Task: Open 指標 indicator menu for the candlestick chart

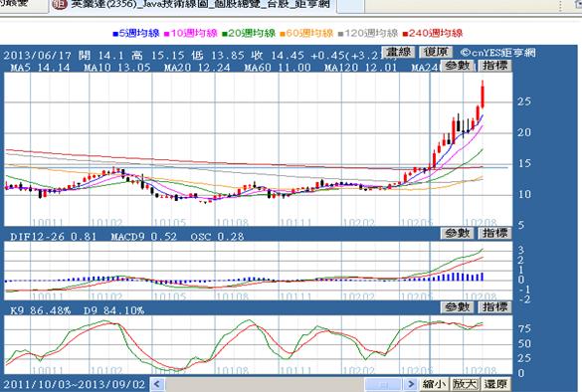Action: tap(495, 66)
